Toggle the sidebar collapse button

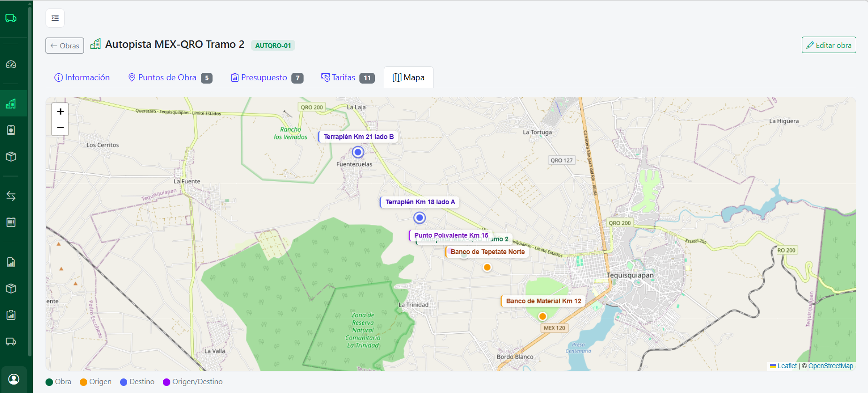55,18
